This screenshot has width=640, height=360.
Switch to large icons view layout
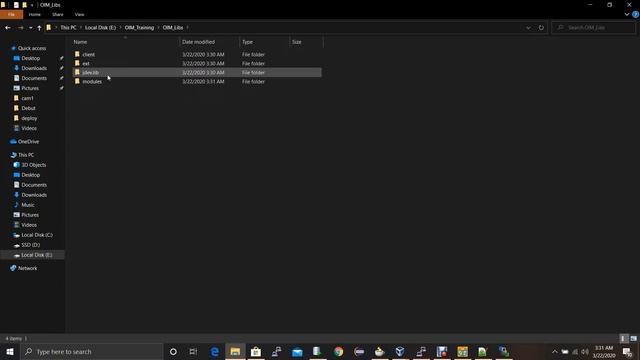point(633,338)
